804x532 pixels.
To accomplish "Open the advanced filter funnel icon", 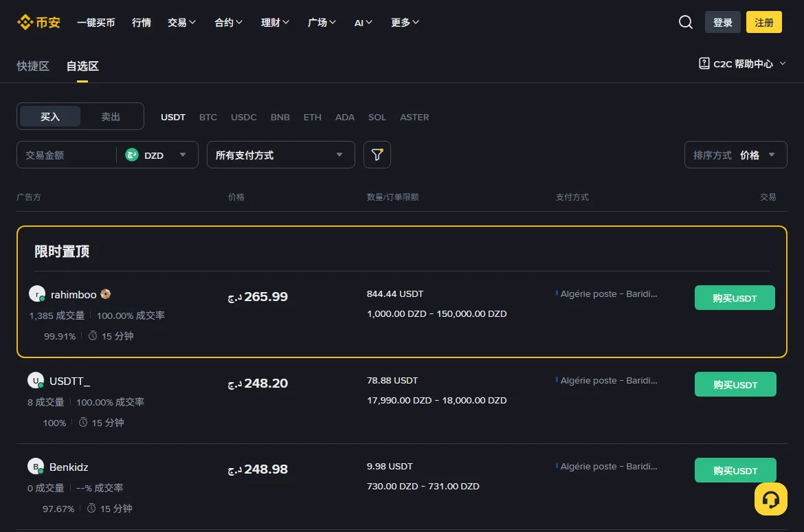I will [377, 155].
